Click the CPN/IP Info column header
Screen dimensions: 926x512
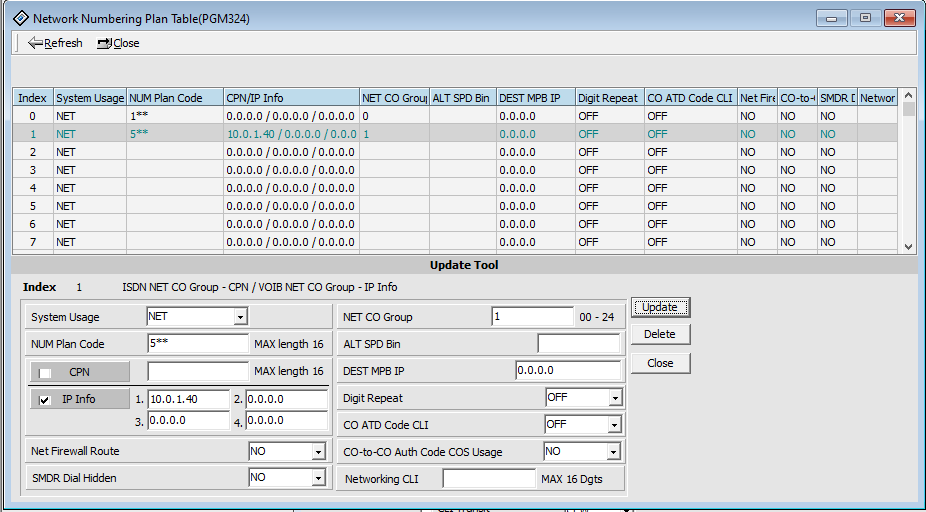(290, 98)
